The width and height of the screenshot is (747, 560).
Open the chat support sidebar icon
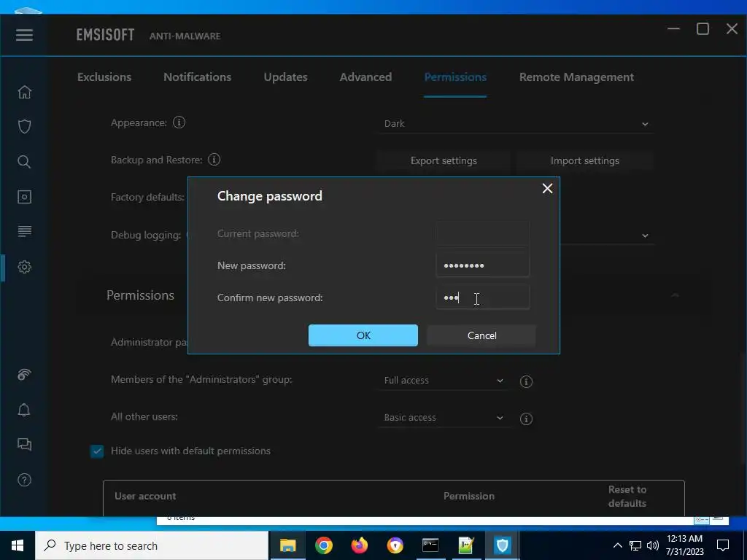tap(24, 444)
